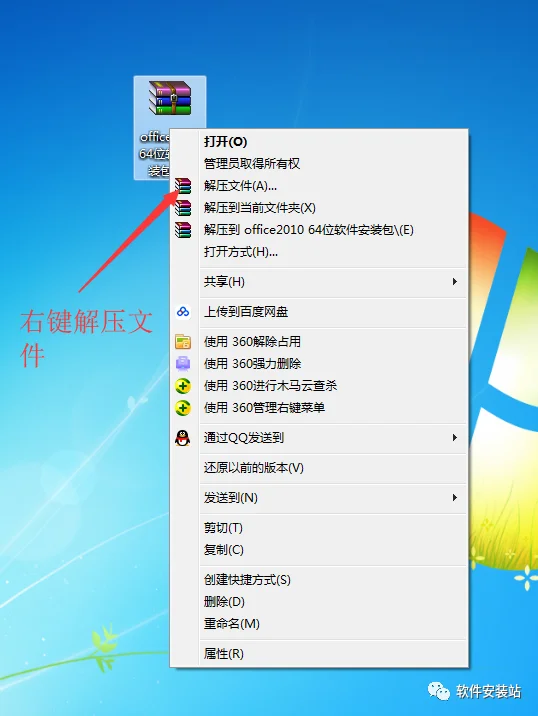Screen dimensions: 538x716
Task: Expand the arrow beside 共享(H)
Action: 454,282
